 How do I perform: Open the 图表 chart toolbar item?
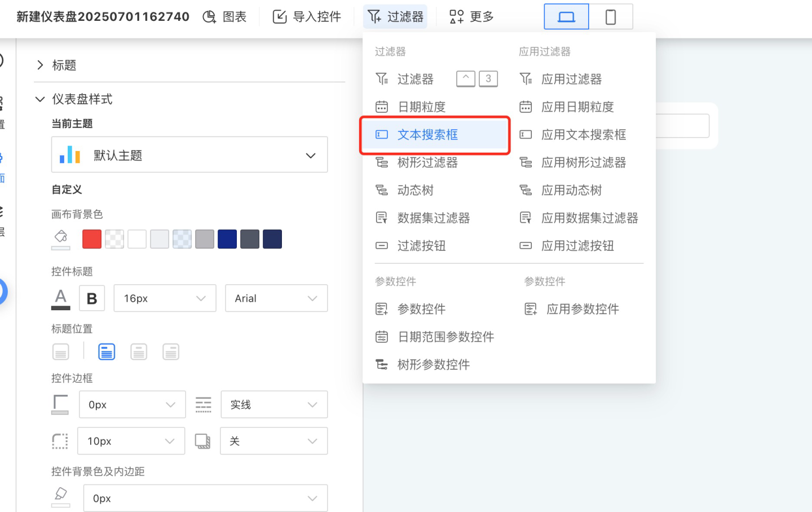click(x=225, y=17)
